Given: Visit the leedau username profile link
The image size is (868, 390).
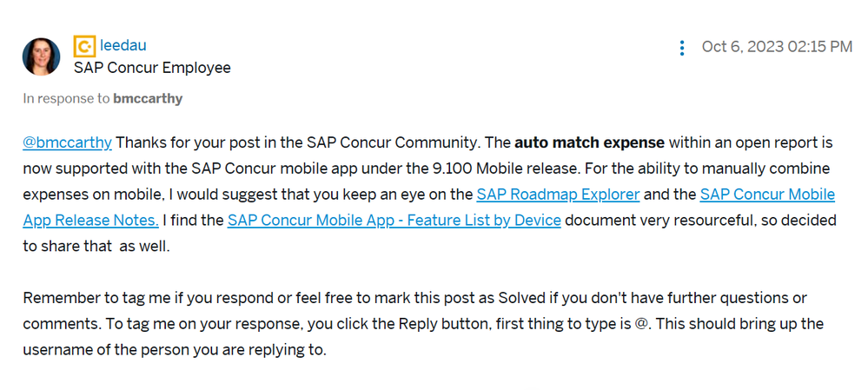Looking at the screenshot, I should 123,46.
